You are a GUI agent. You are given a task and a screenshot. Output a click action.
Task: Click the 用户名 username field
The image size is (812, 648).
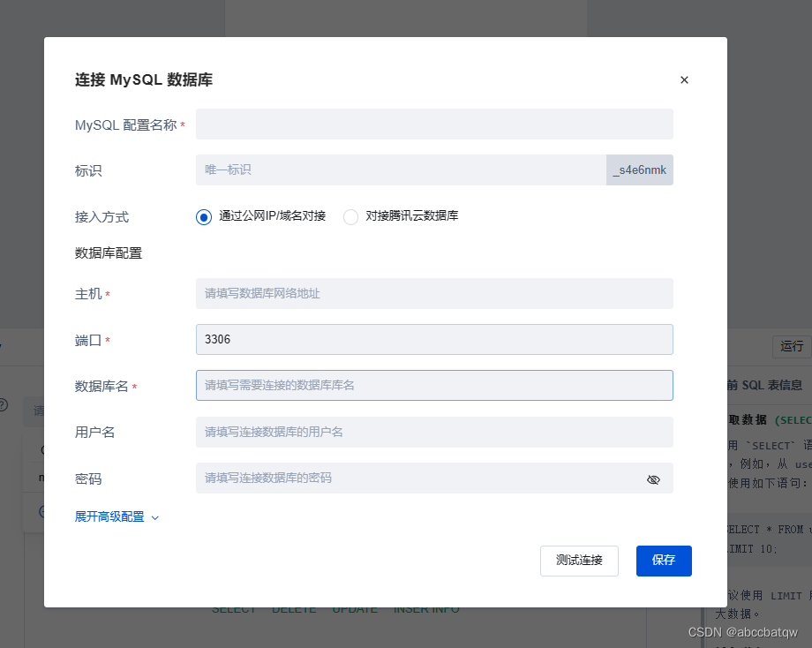click(x=434, y=432)
